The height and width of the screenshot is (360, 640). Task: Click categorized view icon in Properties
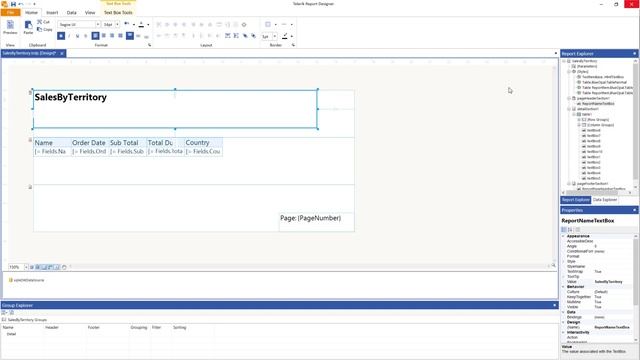click(564, 230)
